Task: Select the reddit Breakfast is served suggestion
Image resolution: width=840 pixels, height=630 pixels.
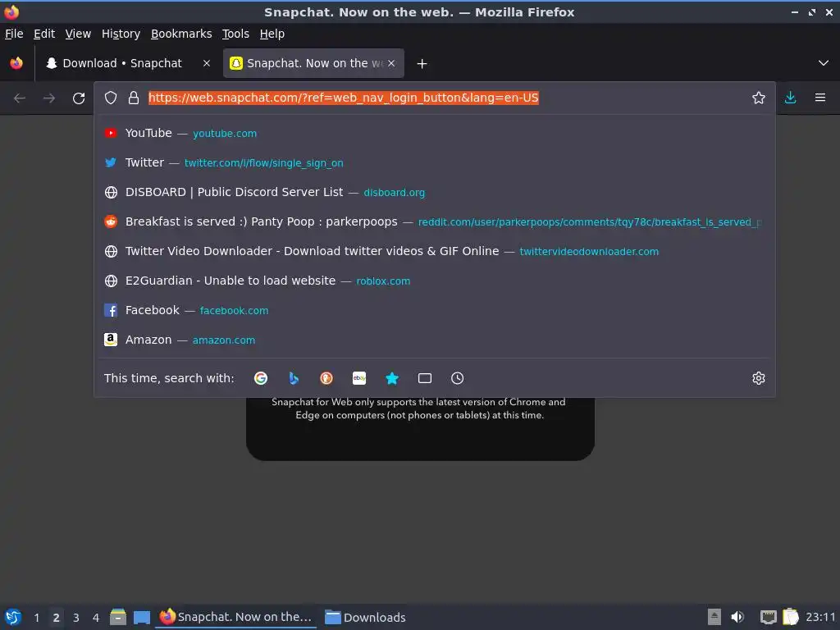Action: pos(435,221)
